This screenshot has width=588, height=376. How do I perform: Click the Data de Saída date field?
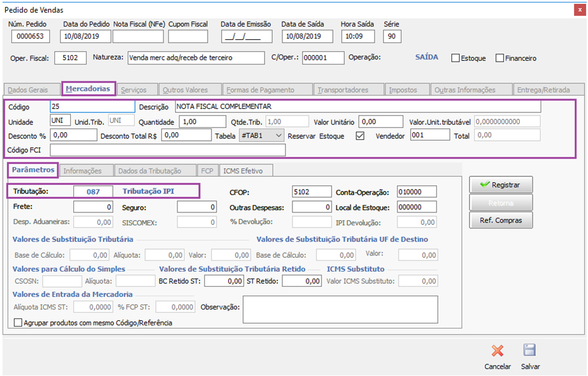[307, 37]
